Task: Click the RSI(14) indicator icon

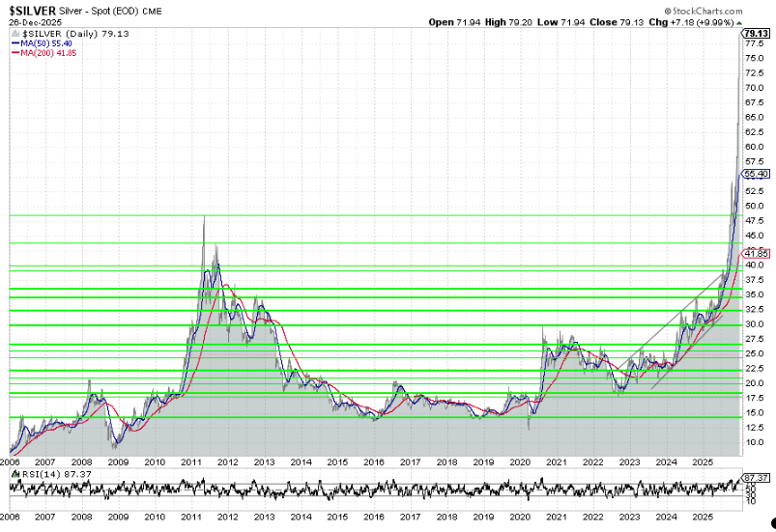Action: 14,474
